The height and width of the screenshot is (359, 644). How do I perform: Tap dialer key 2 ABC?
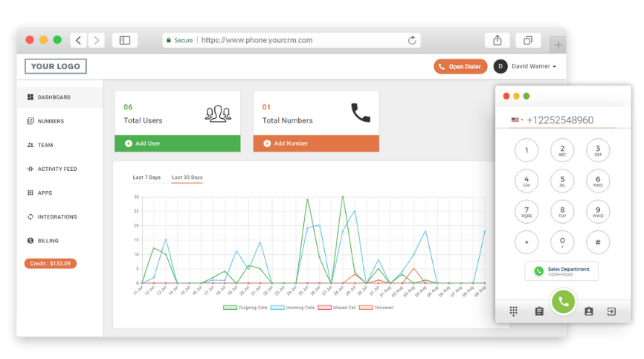coord(562,150)
